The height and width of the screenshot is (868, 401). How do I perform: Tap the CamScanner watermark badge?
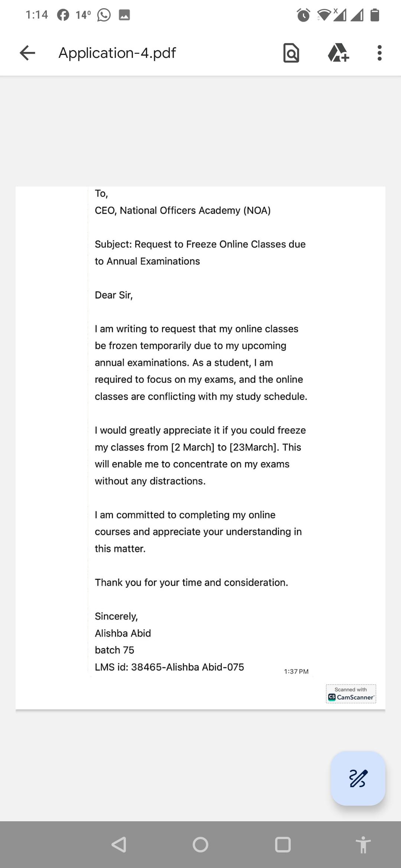point(351,694)
